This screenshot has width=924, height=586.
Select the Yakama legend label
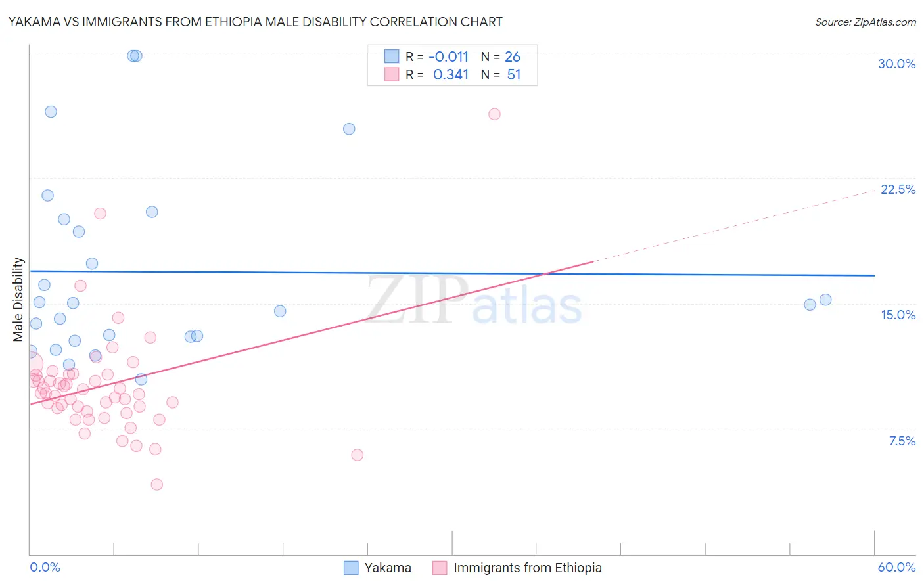coord(388,568)
